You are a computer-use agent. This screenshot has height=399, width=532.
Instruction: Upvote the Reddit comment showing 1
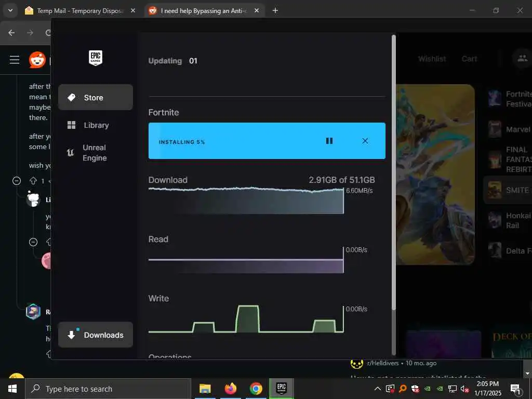(33, 181)
